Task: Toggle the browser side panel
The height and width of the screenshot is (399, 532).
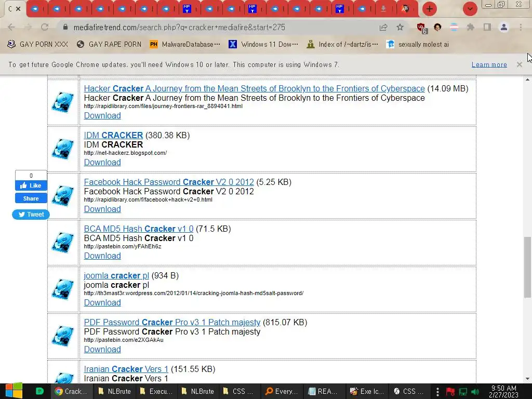Action: (x=487, y=27)
